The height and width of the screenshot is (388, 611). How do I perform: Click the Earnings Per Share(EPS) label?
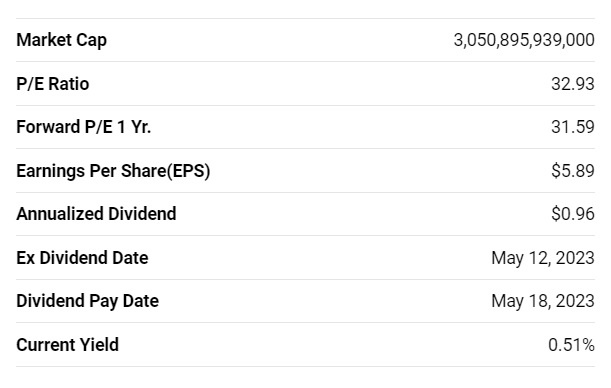click(x=113, y=171)
